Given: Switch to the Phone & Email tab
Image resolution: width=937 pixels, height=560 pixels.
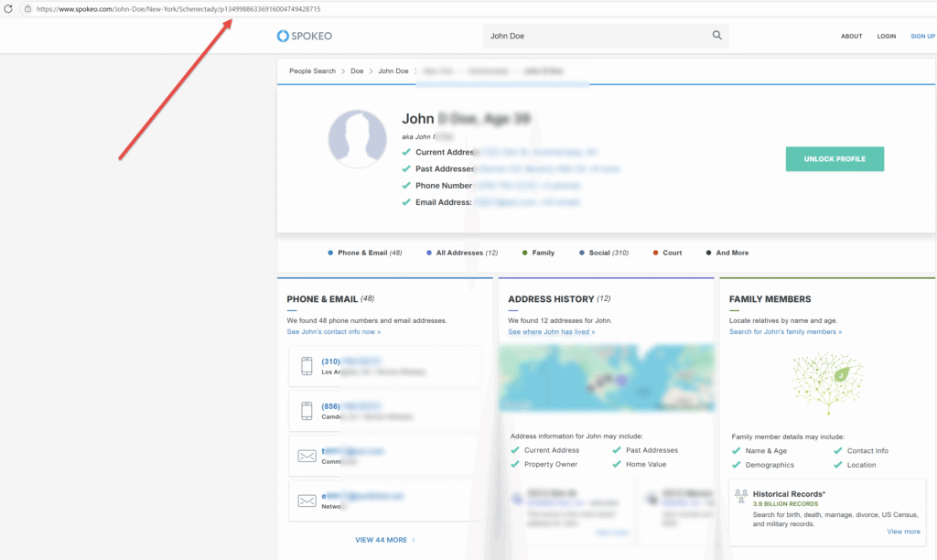Looking at the screenshot, I should [x=364, y=253].
